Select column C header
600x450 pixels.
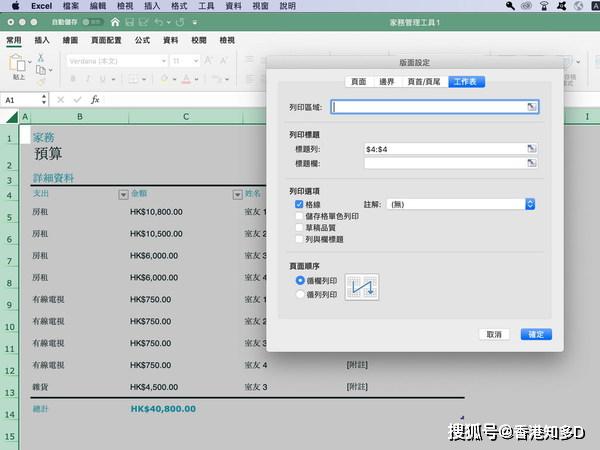(x=186, y=117)
